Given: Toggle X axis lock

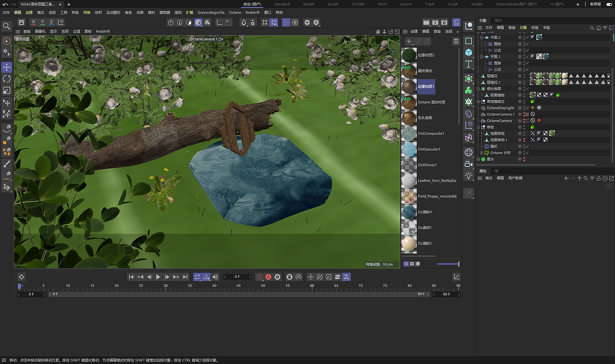Looking at the screenshot, I should coord(34,23).
